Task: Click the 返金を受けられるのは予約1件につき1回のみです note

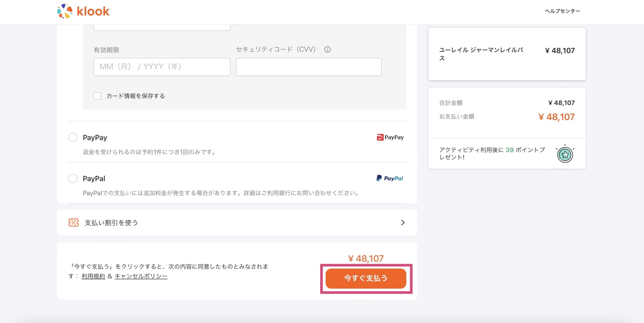Action: pos(149,152)
